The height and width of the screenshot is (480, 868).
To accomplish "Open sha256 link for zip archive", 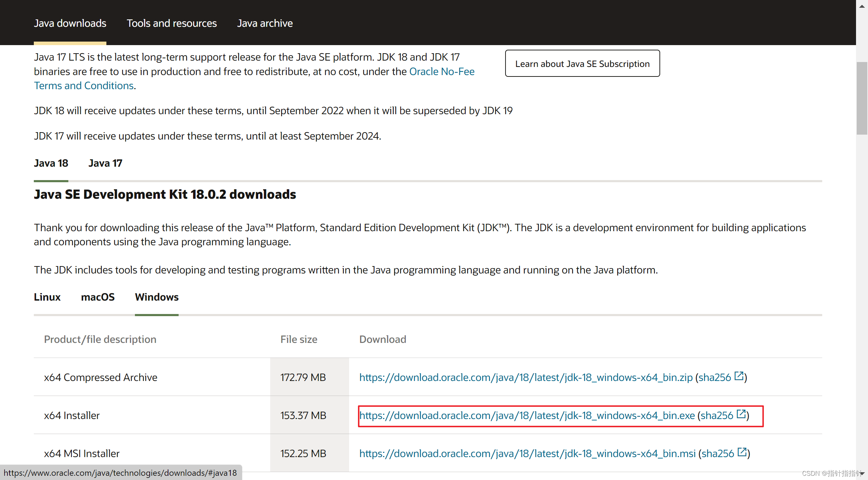I will (x=715, y=377).
